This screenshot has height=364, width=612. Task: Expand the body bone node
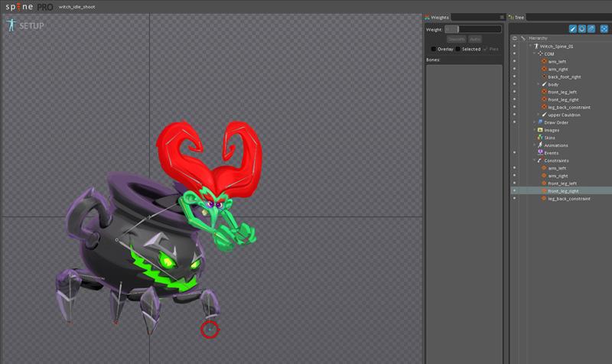click(539, 84)
